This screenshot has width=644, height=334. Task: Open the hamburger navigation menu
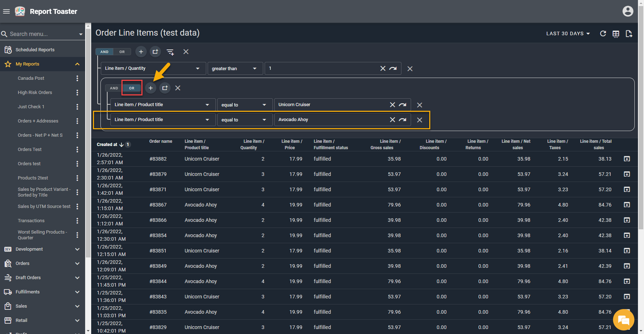pyautogui.click(x=6, y=11)
